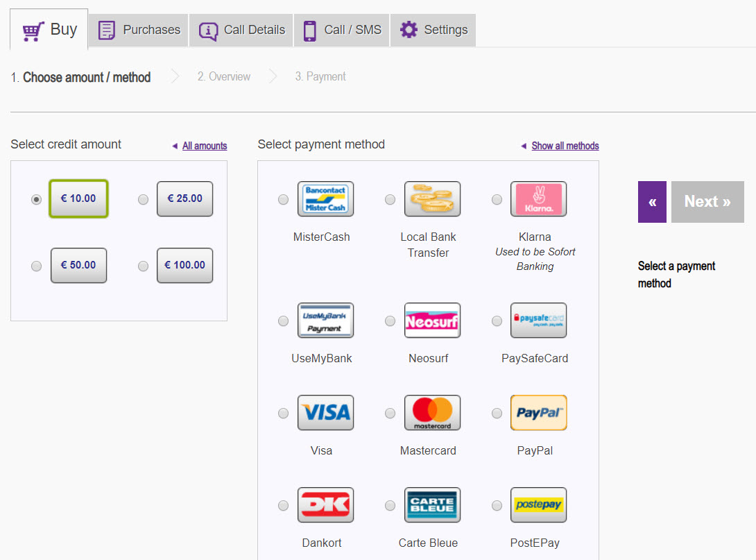Expand Show all methods
The image size is (756, 560).
(x=565, y=146)
